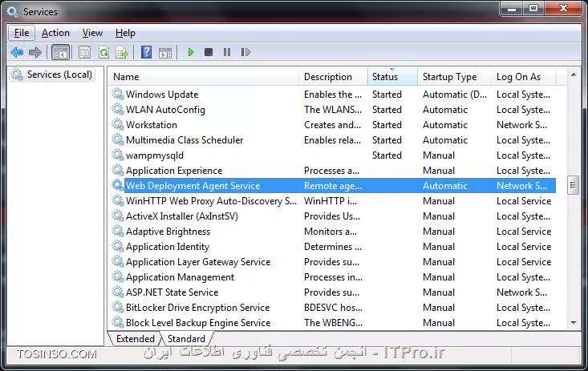
Task: Select Block Level Backup Engine Service
Action: pyautogui.click(x=332, y=323)
